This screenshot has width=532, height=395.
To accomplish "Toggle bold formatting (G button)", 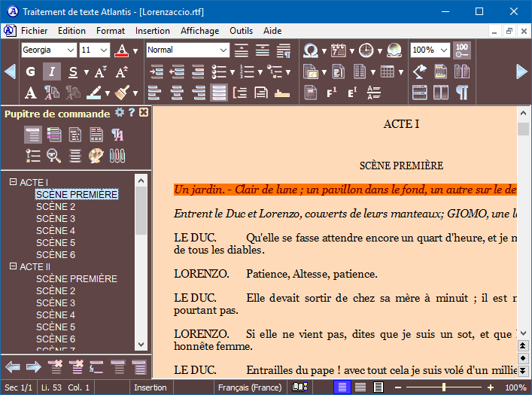I will click(x=31, y=71).
